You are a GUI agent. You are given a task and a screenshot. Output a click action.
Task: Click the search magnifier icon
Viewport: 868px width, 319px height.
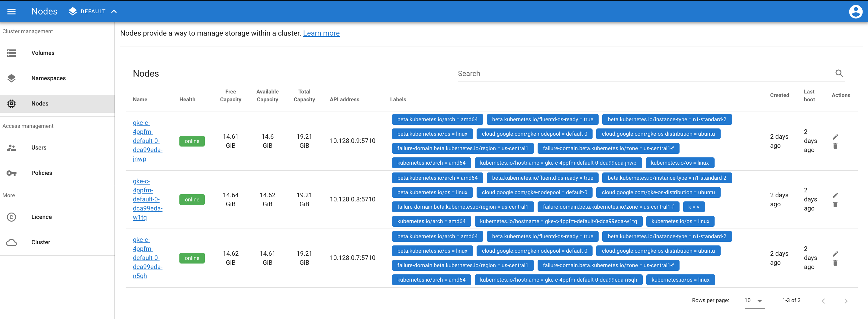839,73
